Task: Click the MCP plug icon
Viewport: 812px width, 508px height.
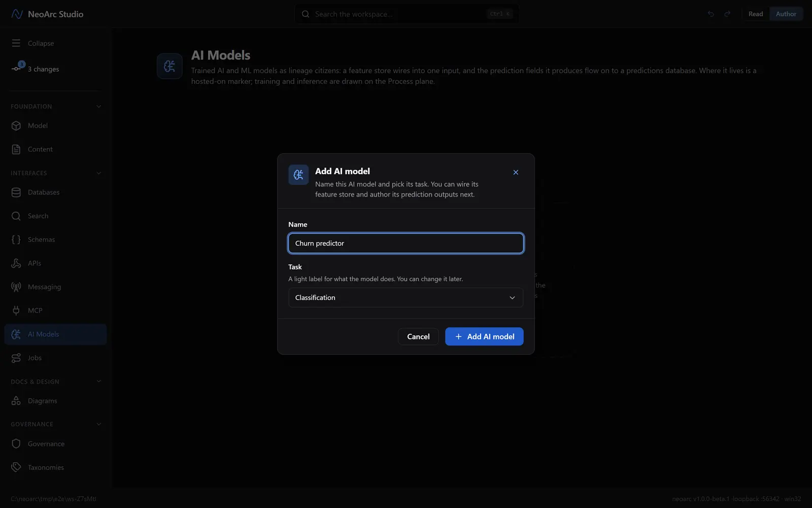Action: [16, 310]
